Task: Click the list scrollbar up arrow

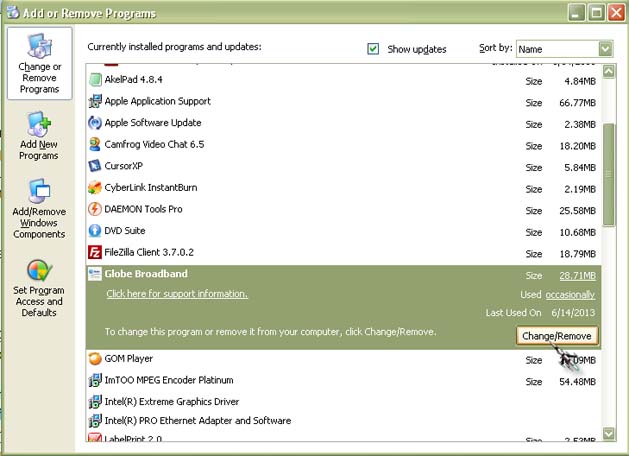Action: 609,72
